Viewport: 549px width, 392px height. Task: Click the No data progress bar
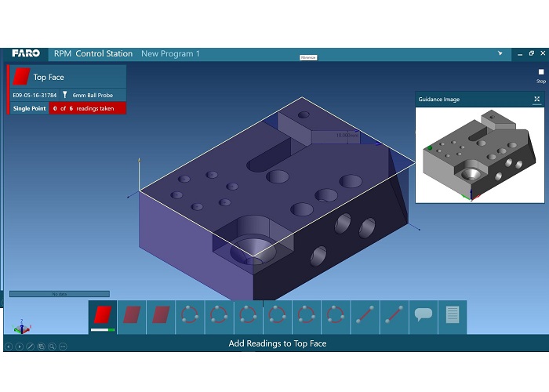coord(60,294)
